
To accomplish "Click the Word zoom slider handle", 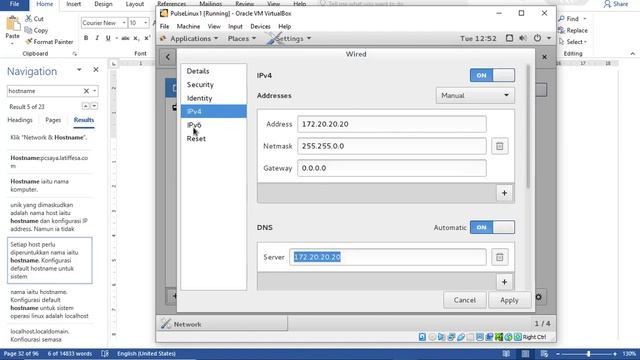I will [588, 354].
